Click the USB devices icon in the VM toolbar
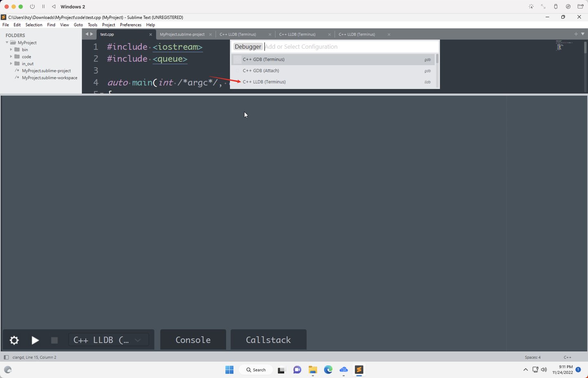588x378 pixels. coord(555,6)
